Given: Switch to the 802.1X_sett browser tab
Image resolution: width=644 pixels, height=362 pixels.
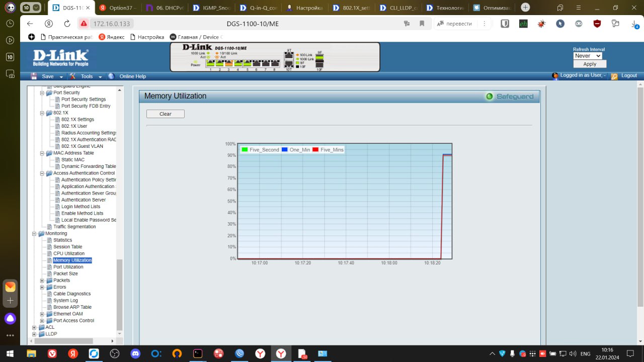Looking at the screenshot, I should [x=352, y=8].
